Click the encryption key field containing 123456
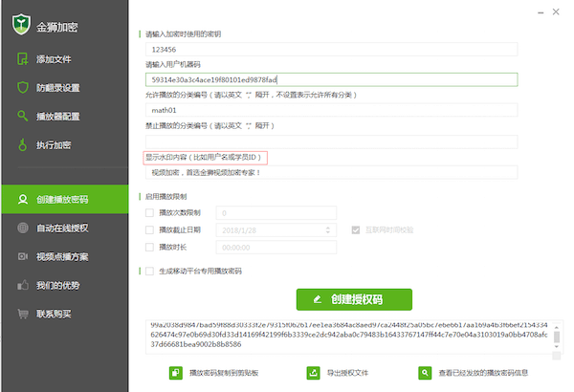Screen dimensions: 574x392 click(331, 50)
